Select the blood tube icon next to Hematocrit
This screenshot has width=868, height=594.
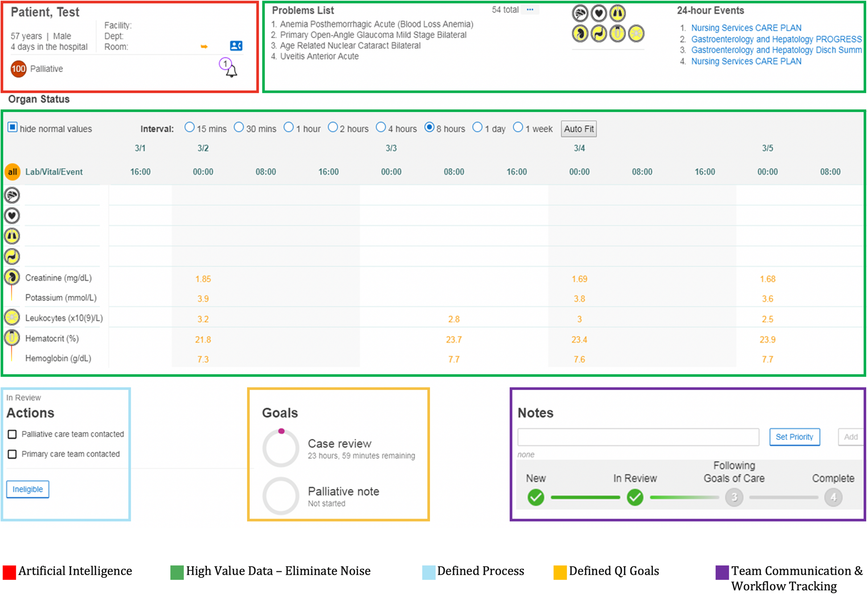tap(12, 338)
